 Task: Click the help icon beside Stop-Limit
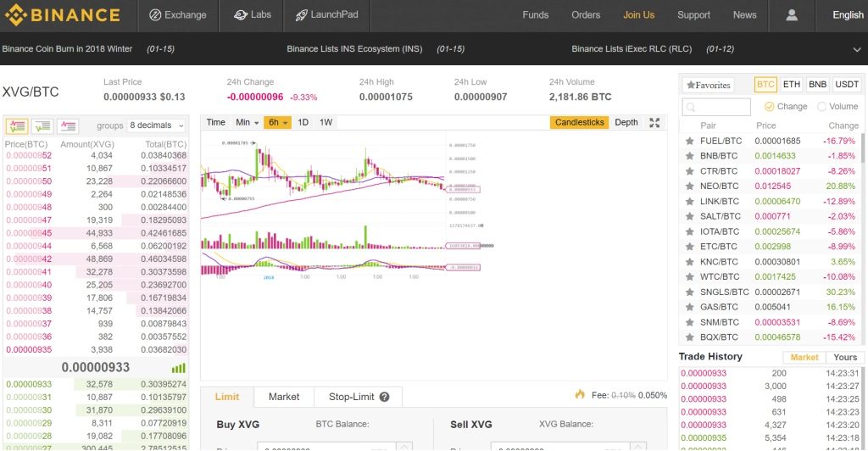[384, 397]
